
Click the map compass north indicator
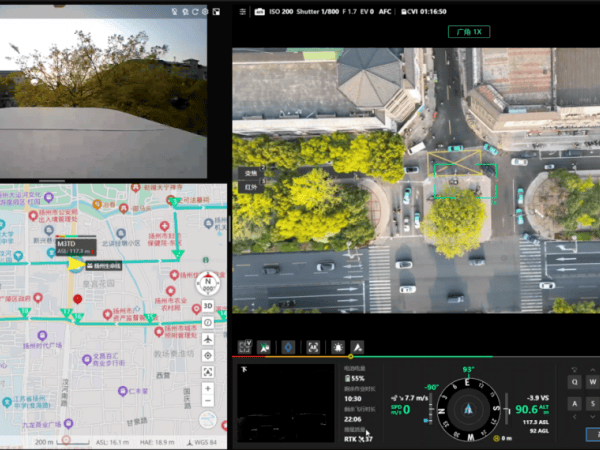[x=208, y=282]
